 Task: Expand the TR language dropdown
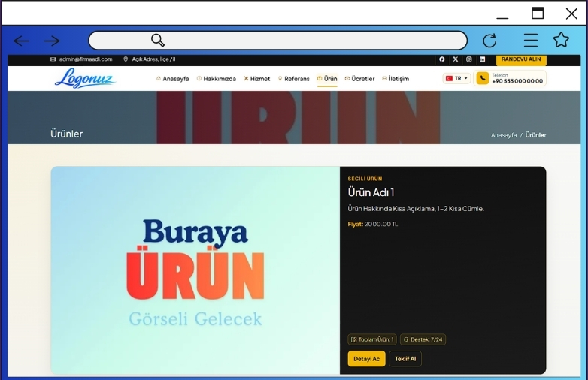point(456,78)
